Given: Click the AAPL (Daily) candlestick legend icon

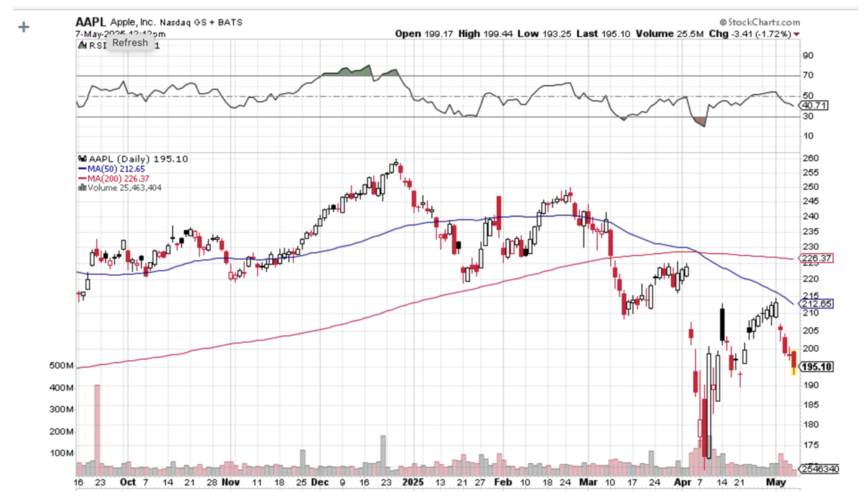Looking at the screenshot, I should (80, 160).
